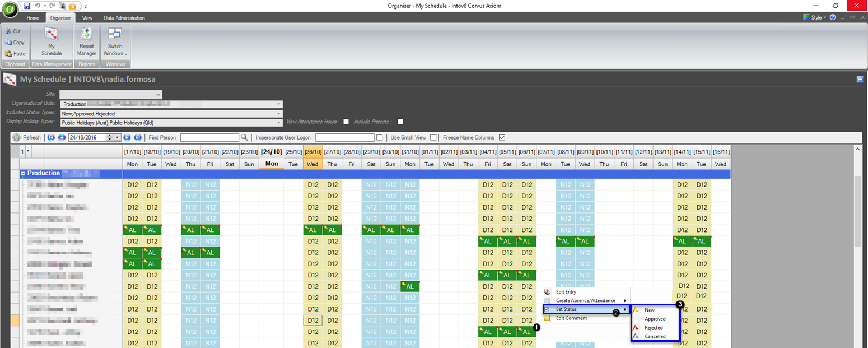Click the document icon in quick access toolbar
868x348 pixels.
point(63,6)
